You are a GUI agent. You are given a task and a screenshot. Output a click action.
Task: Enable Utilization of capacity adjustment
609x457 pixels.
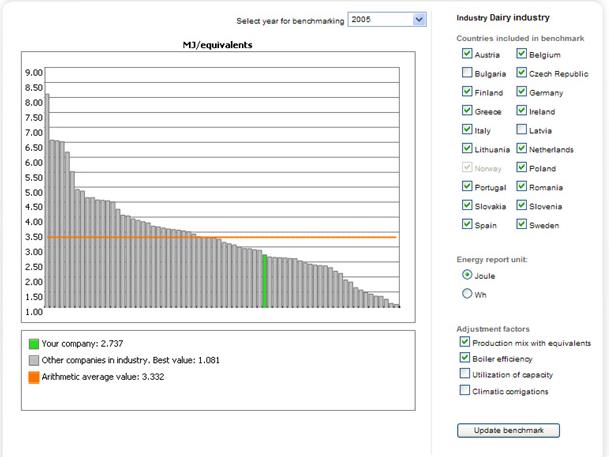click(x=465, y=374)
